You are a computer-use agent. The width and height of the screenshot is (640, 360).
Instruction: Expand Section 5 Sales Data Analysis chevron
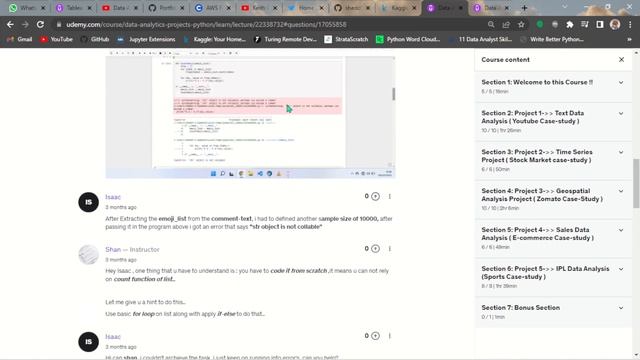621,230
